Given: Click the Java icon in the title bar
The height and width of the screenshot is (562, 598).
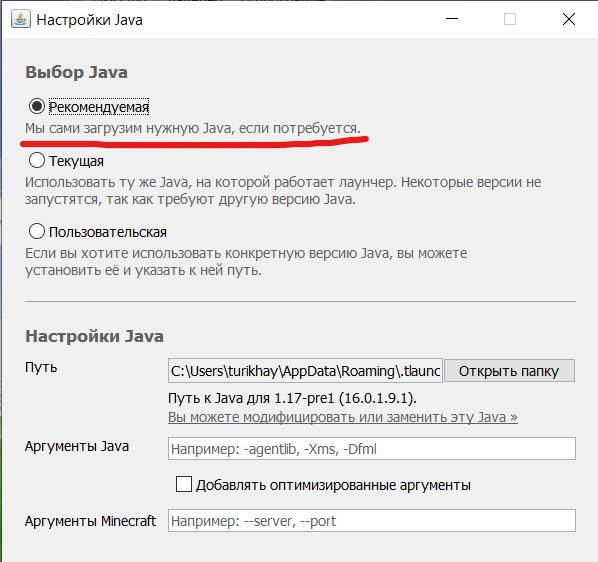Looking at the screenshot, I should (x=21, y=19).
